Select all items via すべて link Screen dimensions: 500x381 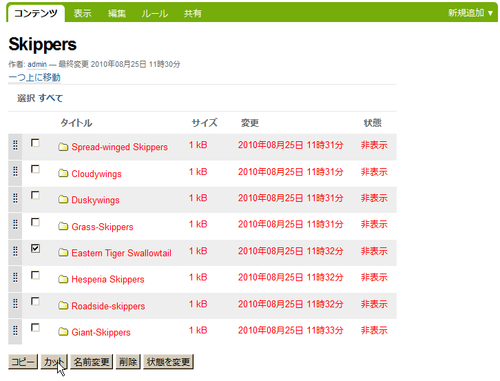[x=51, y=98]
